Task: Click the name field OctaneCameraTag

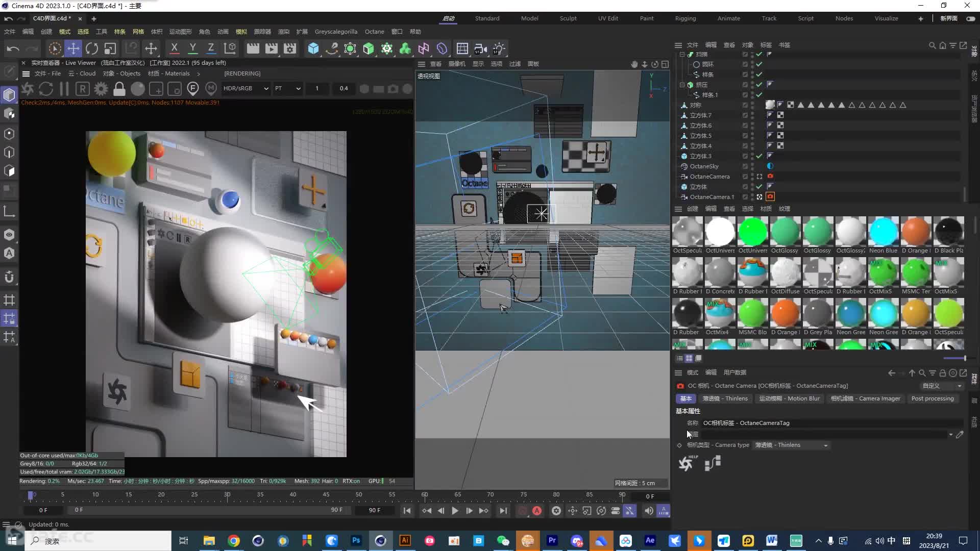Action: coord(832,423)
